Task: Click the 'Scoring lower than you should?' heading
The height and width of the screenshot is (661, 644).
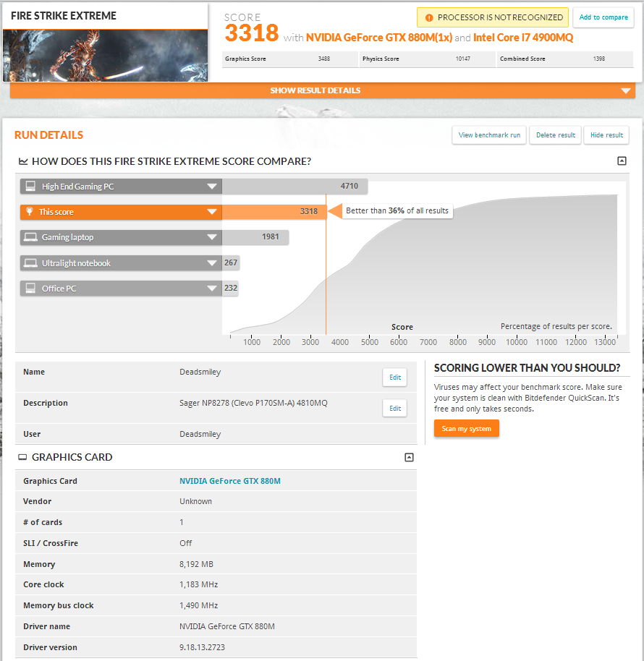Action: [x=528, y=368]
